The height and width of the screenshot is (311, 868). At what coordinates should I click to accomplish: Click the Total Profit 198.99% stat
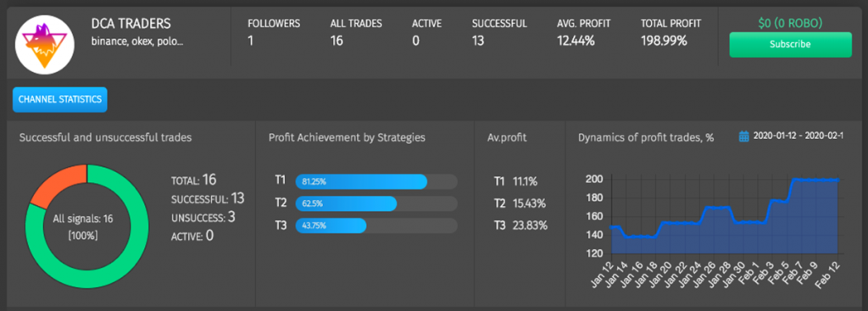pyautogui.click(x=671, y=32)
